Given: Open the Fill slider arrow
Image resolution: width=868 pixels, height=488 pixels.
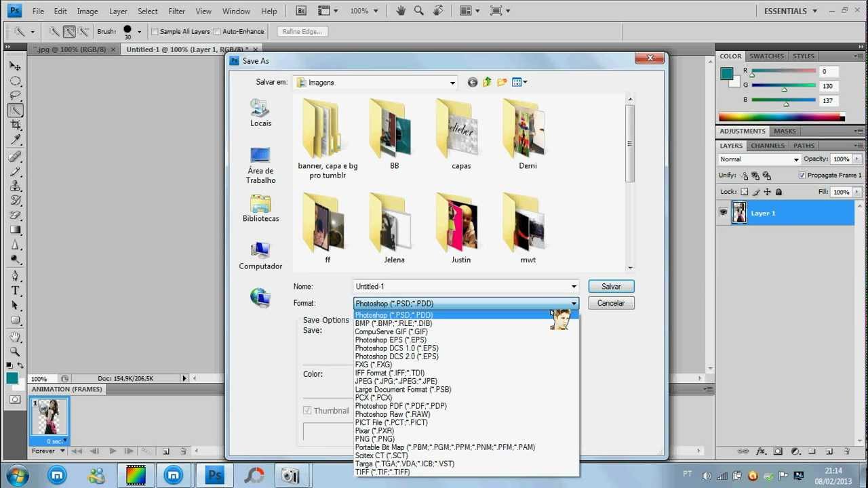Looking at the screenshot, I should 858,192.
